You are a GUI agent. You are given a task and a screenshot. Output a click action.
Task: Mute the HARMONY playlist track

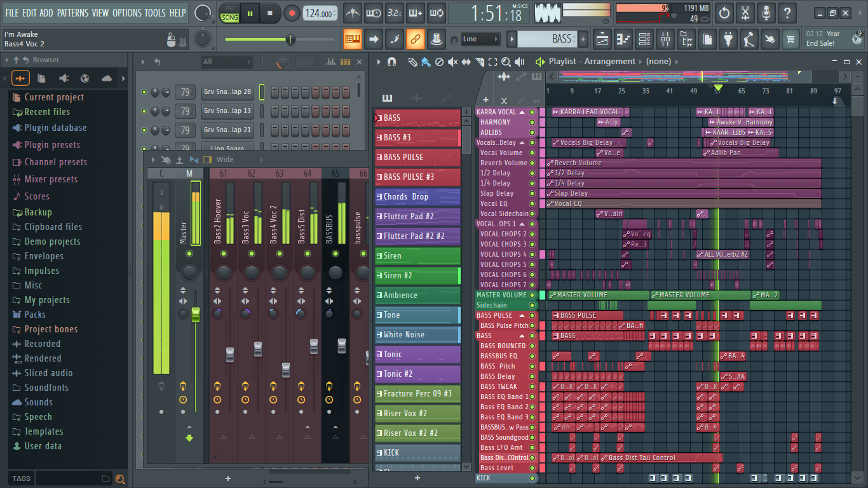532,122
